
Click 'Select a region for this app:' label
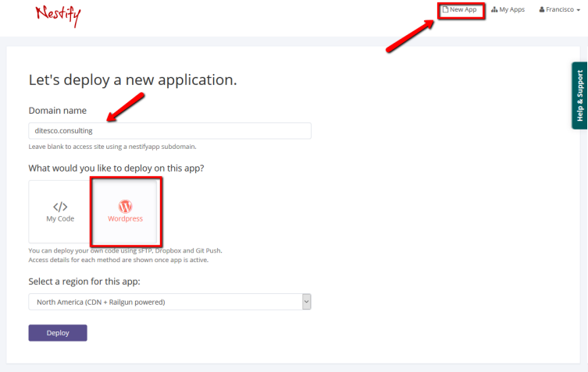click(84, 282)
